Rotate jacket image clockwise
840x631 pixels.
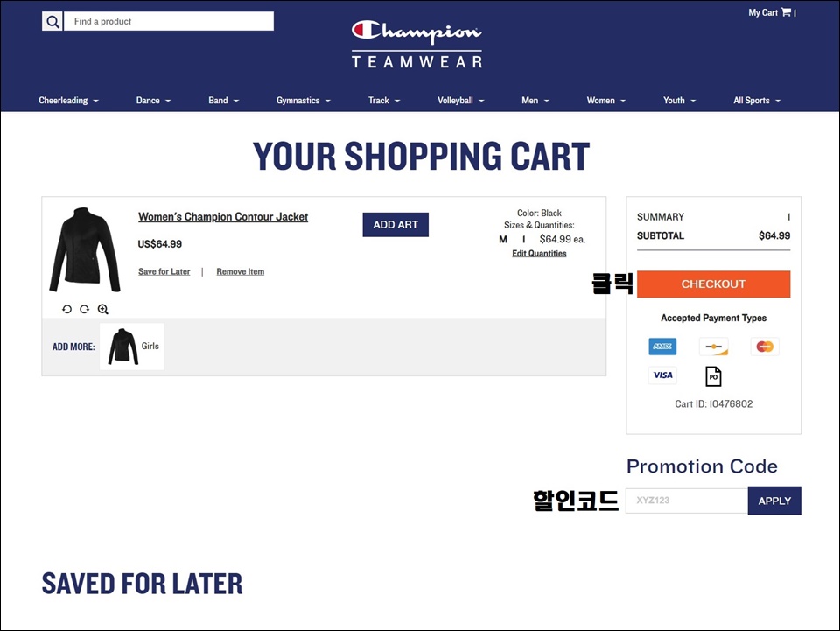click(x=85, y=309)
